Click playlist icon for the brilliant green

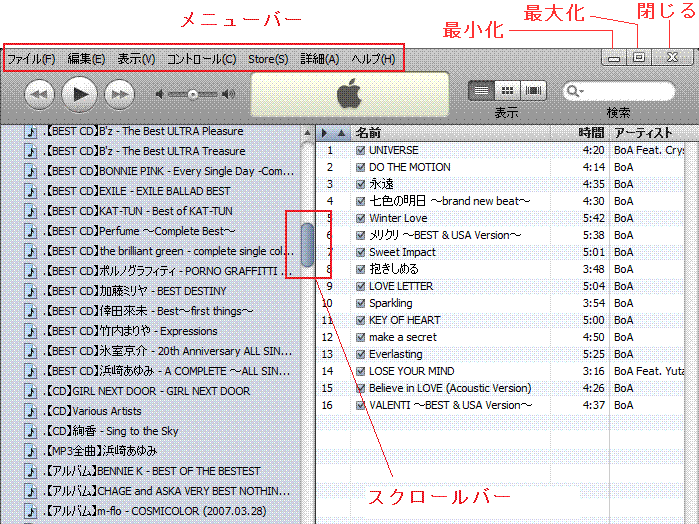(x=31, y=252)
